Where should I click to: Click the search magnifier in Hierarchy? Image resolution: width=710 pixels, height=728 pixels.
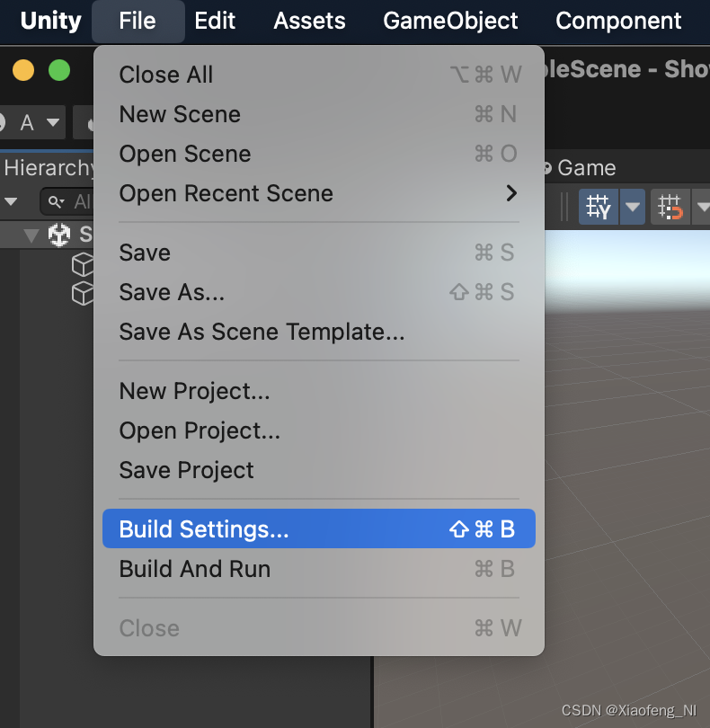pyautogui.click(x=52, y=201)
